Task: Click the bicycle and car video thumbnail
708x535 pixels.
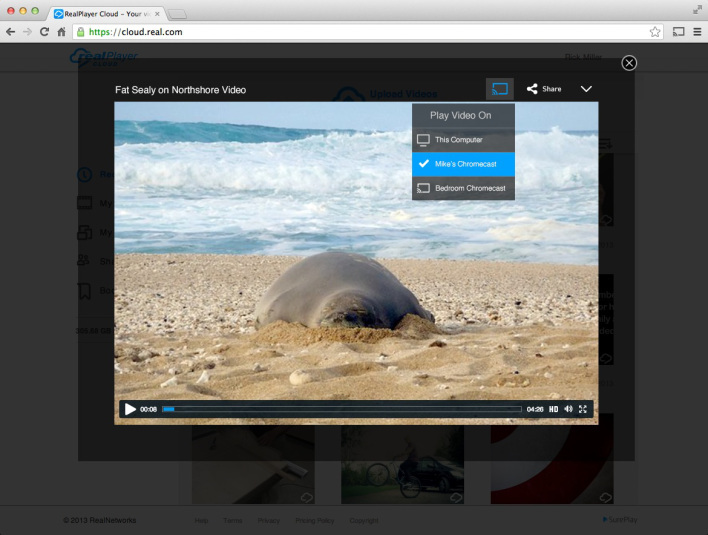Action: pos(402,465)
